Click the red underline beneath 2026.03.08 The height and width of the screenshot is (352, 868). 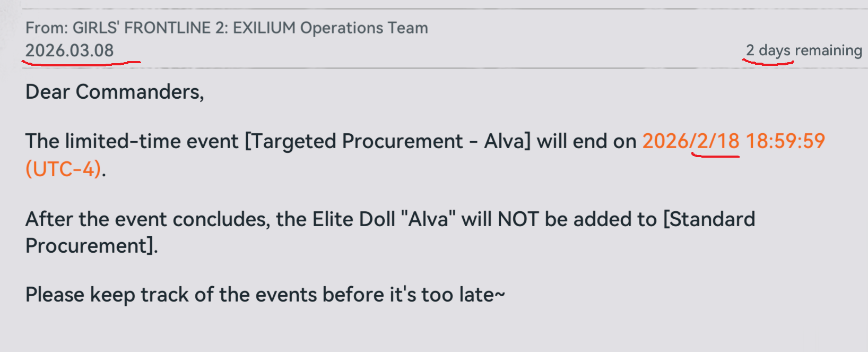pos(81,63)
